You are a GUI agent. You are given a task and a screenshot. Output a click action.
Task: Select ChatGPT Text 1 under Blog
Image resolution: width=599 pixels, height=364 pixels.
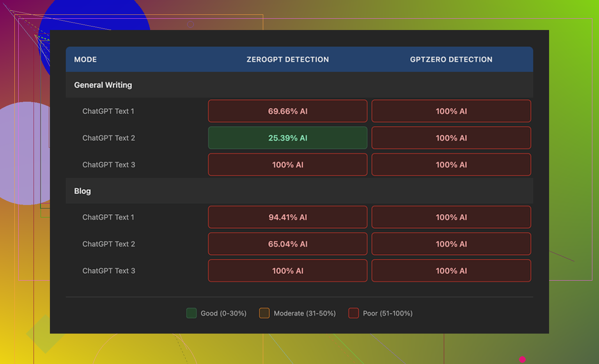[x=108, y=217]
